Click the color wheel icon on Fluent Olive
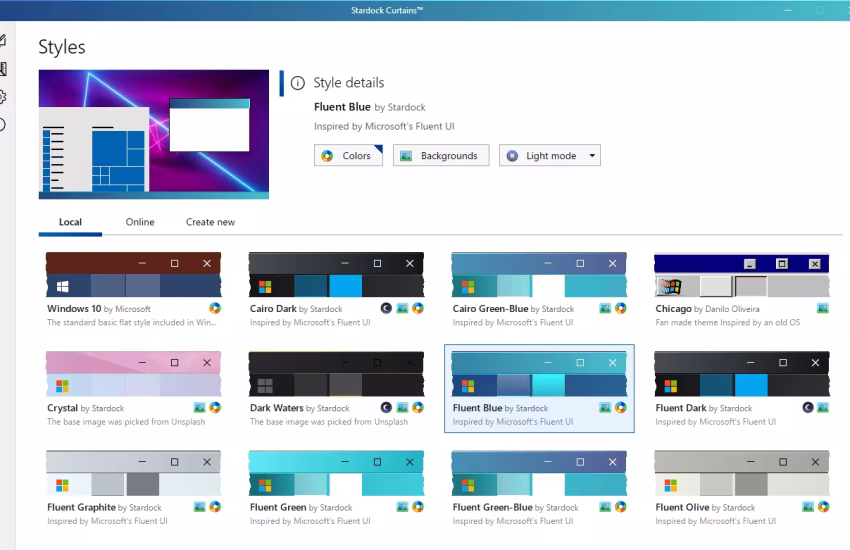Screen dimensions: 850x550 click(823, 507)
